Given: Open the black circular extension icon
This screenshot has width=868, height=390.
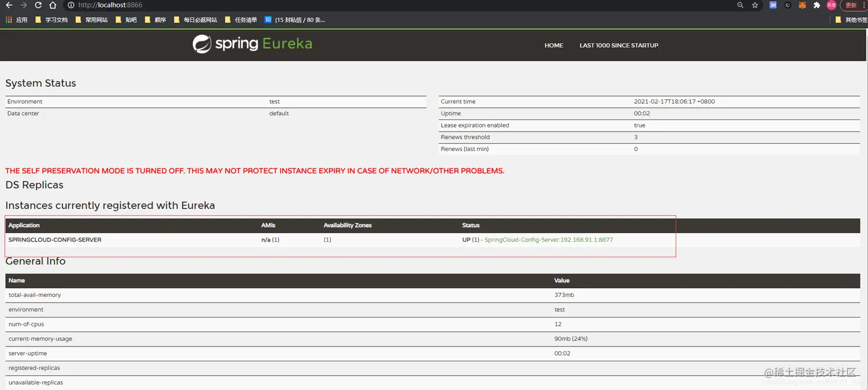Looking at the screenshot, I should pyautogui.click(x=788, y=5).
